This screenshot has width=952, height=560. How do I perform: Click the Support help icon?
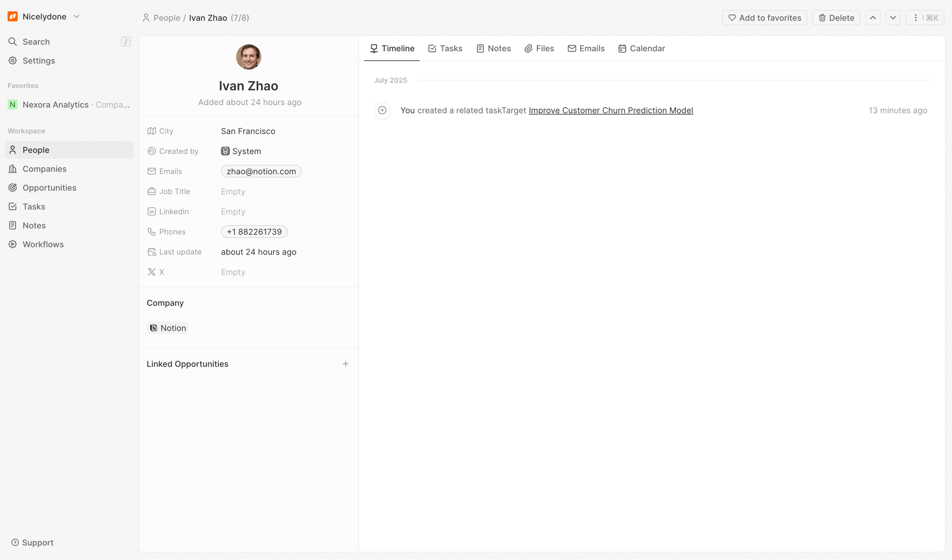[x=15, y=543]
